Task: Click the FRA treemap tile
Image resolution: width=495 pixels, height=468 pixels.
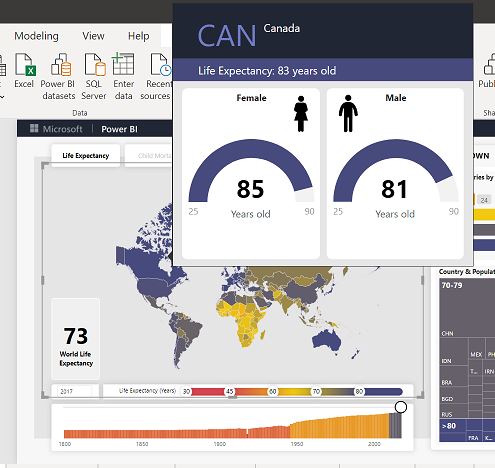Action: pyautogui.click(x=473, y=438)
